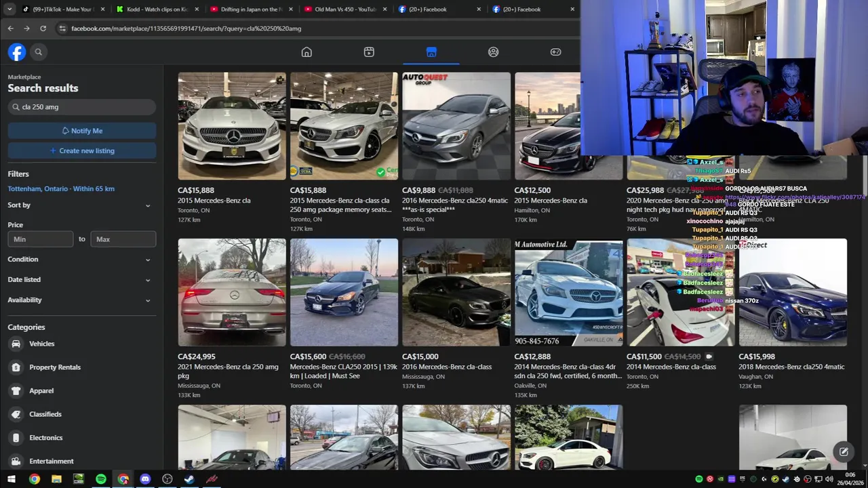868x488 pixels.
Task: Open the CA$12,888 Oakville cla-class listing photo
Action: click(x=568, y=292)
